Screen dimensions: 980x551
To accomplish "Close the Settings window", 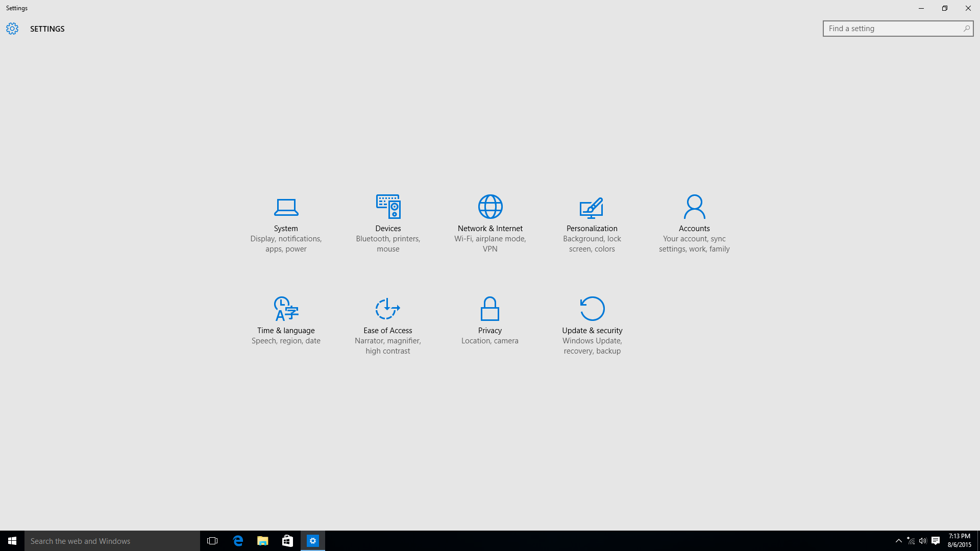I will [x=968, y=8].
